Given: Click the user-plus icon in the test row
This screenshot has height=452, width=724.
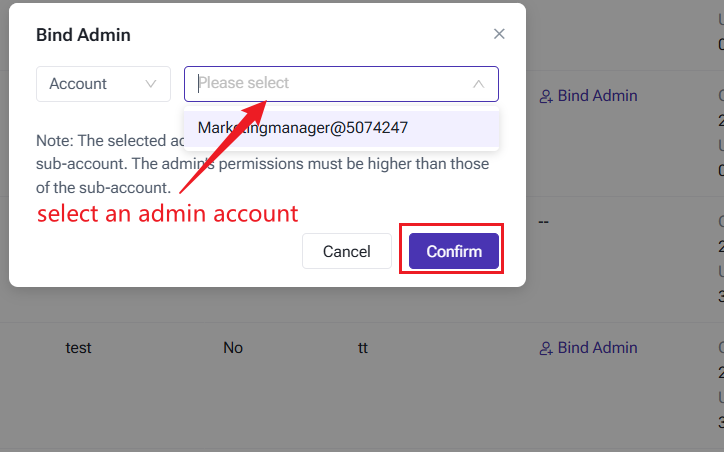Looking at the screenshot, I should point(546,348).
